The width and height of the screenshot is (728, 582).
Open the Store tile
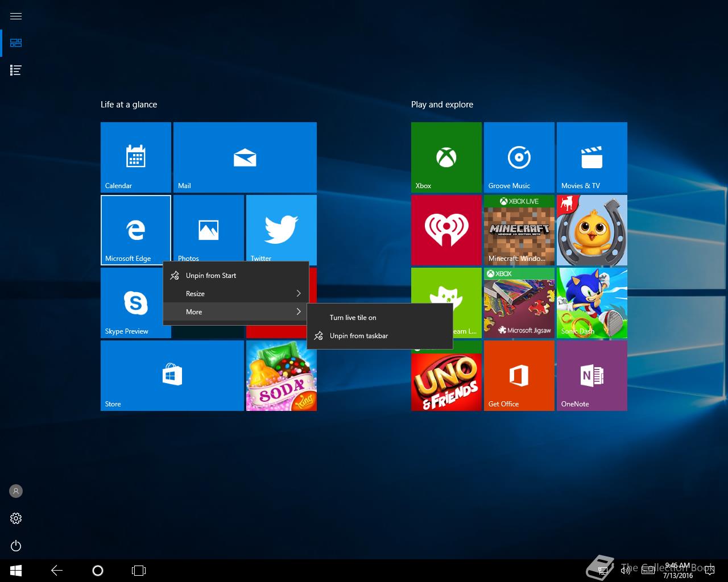coord(172,376)
